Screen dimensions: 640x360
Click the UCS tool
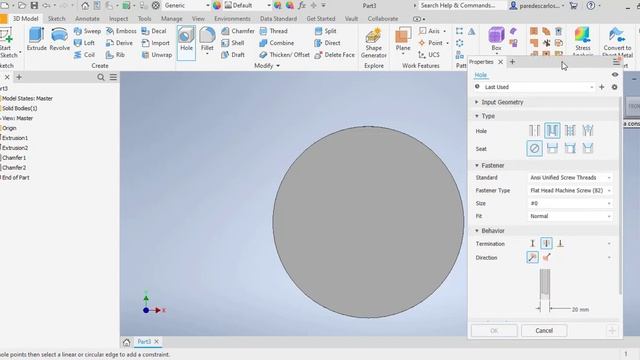pos(429,55)
